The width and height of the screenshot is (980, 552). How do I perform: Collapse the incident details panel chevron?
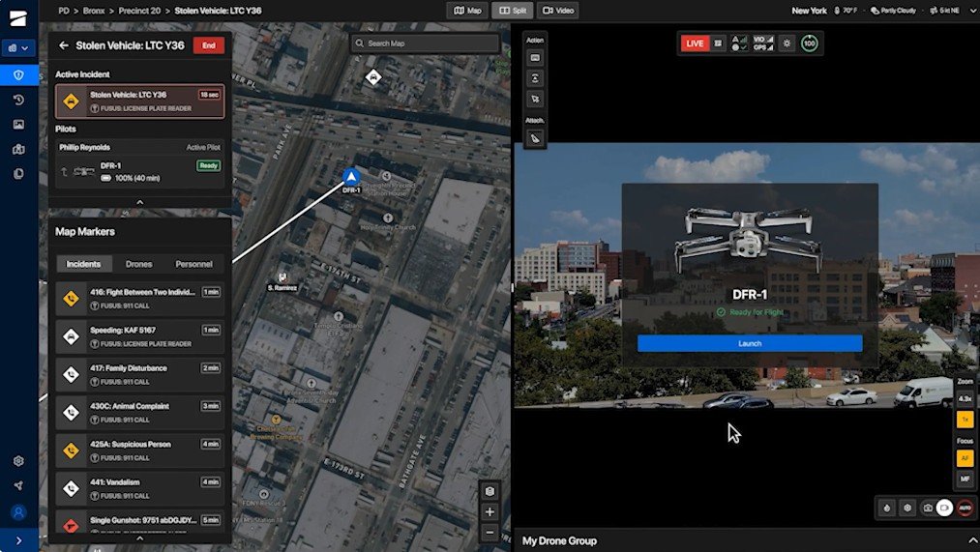pyautogui.click(x=139, y=202)
